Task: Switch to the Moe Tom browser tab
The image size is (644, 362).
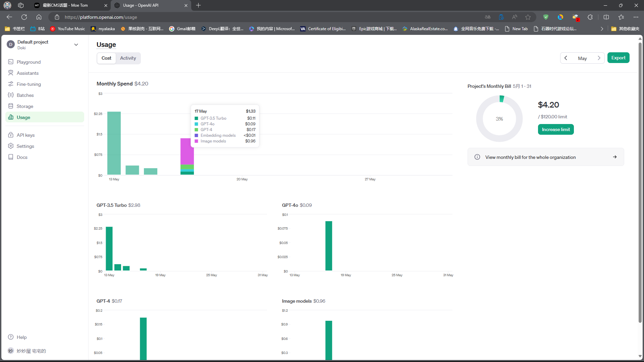Action: pos(65,5)
